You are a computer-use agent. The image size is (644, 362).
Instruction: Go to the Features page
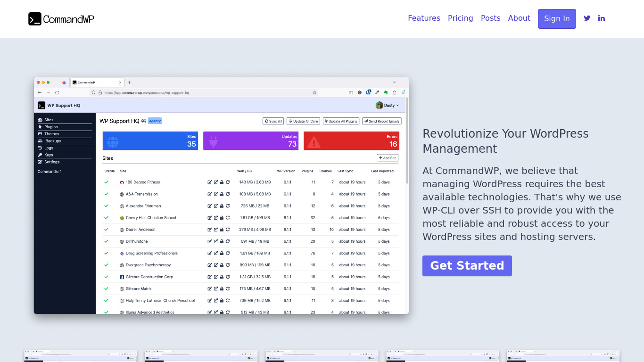click(x=424, y=18)
